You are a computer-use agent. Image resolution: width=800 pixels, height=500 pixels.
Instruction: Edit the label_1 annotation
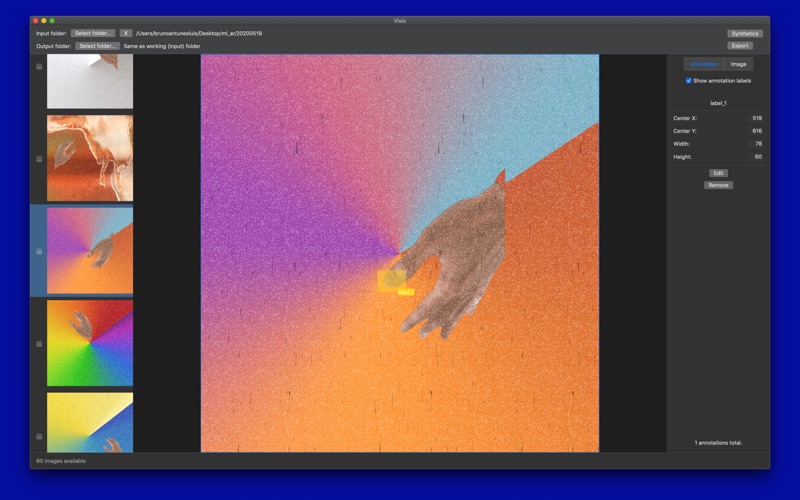tap(718, 173)
